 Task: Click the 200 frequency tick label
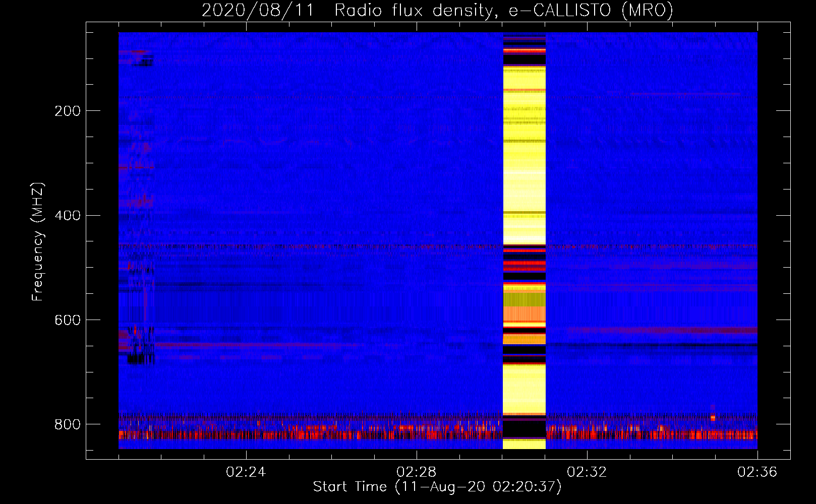(68, 111)
